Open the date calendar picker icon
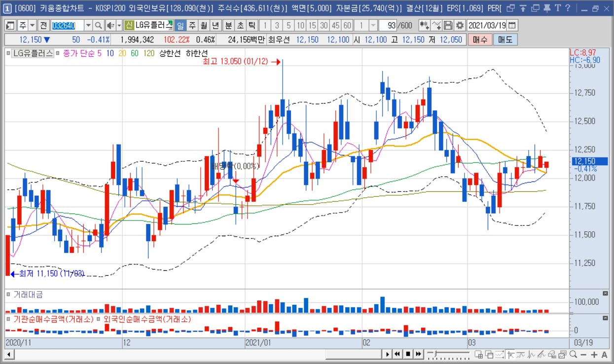The image size is (614, 364). tap(512, 26)
